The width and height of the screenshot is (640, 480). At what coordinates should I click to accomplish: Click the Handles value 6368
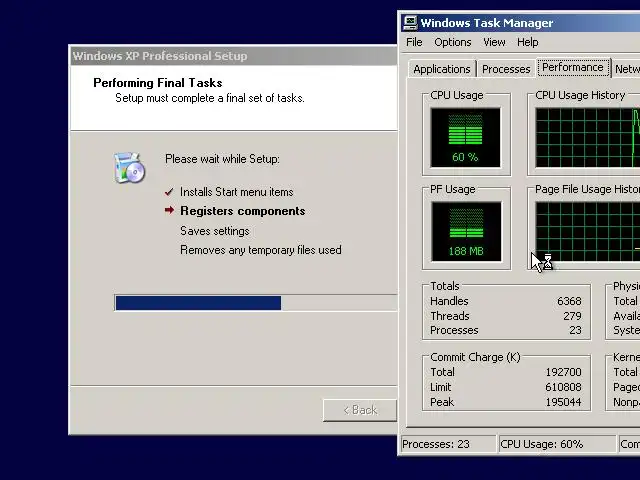(569, 301)
